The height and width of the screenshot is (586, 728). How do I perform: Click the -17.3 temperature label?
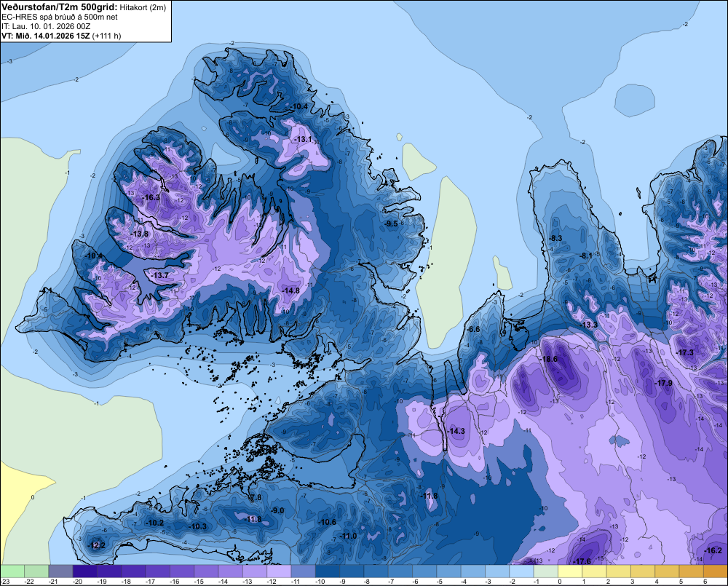685,352
